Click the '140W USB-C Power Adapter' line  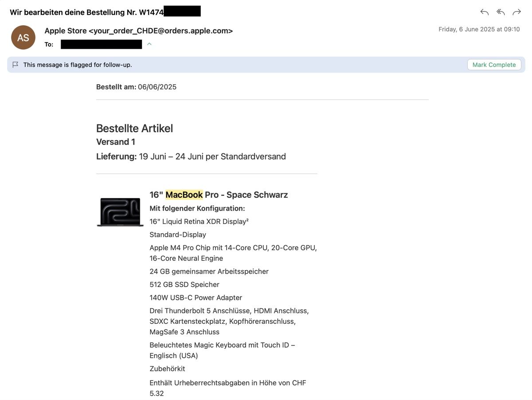click(x=196, y=298)
